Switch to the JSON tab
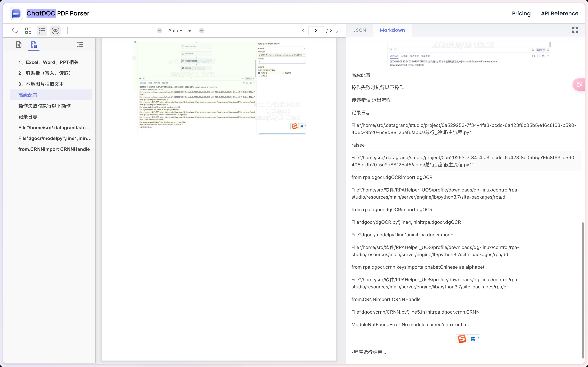 [359, 30]
